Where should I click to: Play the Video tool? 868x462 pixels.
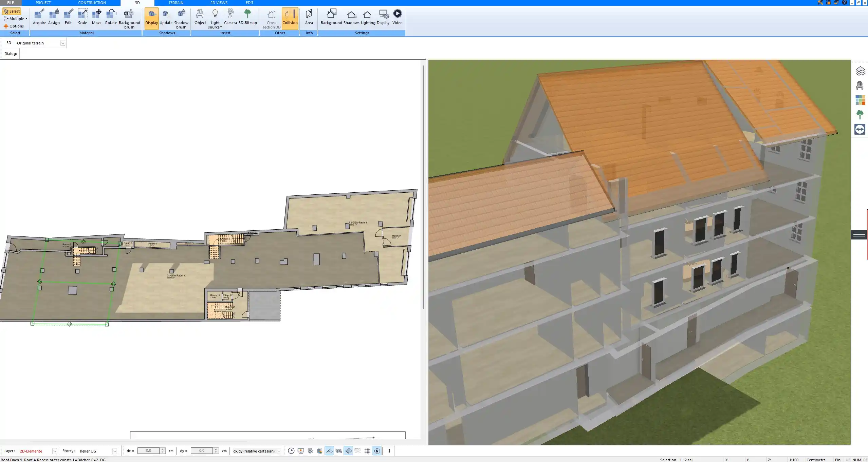398,17
